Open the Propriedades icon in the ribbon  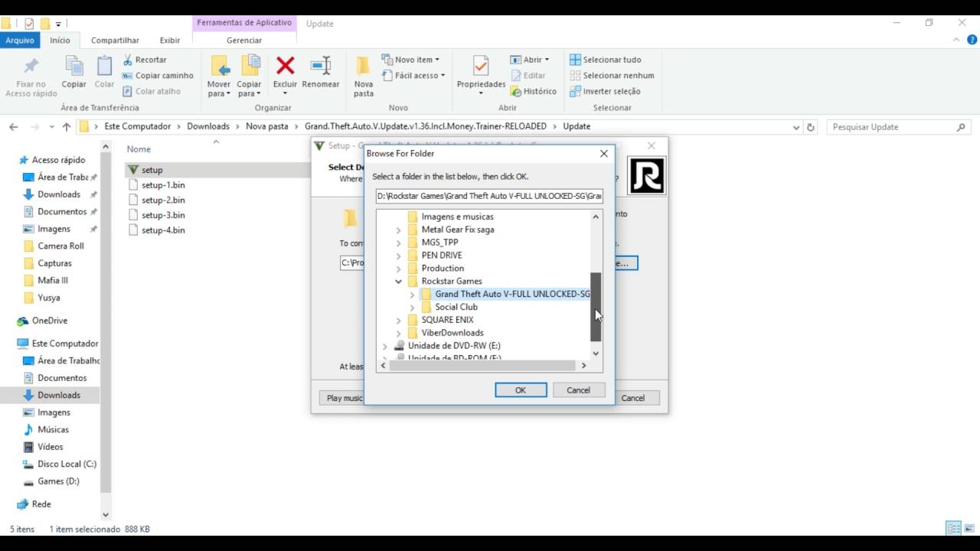(481, 66)
